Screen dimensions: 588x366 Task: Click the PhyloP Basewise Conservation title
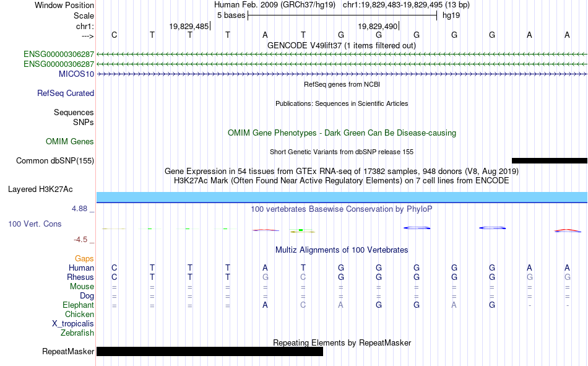point(342,209)
